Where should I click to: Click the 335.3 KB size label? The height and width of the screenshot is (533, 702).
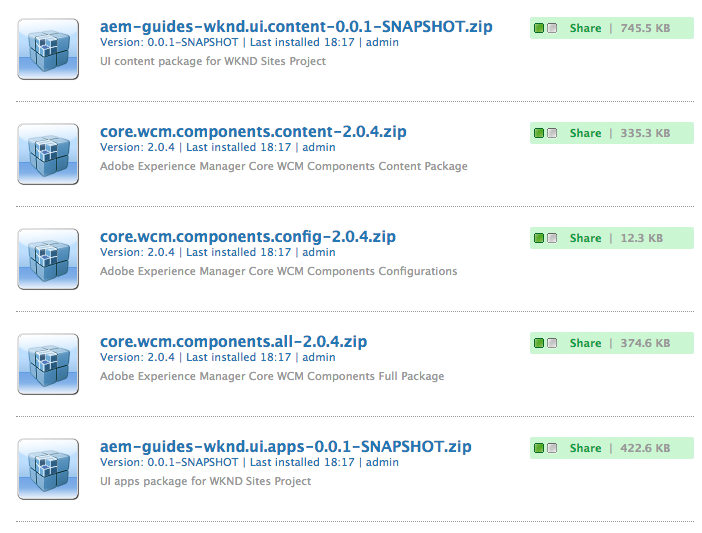pyautogui.click(x=645, y=133)
